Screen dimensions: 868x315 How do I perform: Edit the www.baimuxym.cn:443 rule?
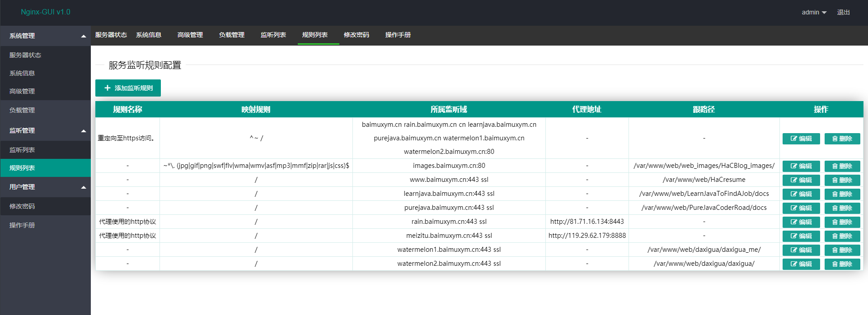point(801,180)
